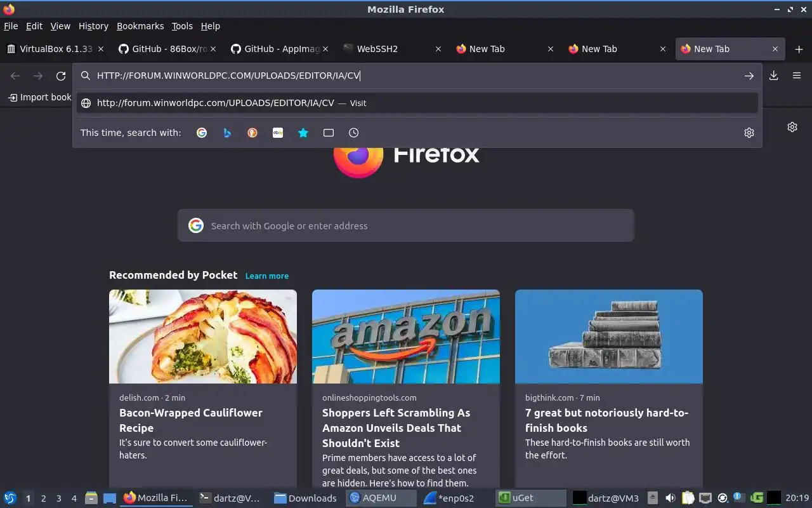
Task: Open search settings gear in dropdown
Action: click(749, 133)
